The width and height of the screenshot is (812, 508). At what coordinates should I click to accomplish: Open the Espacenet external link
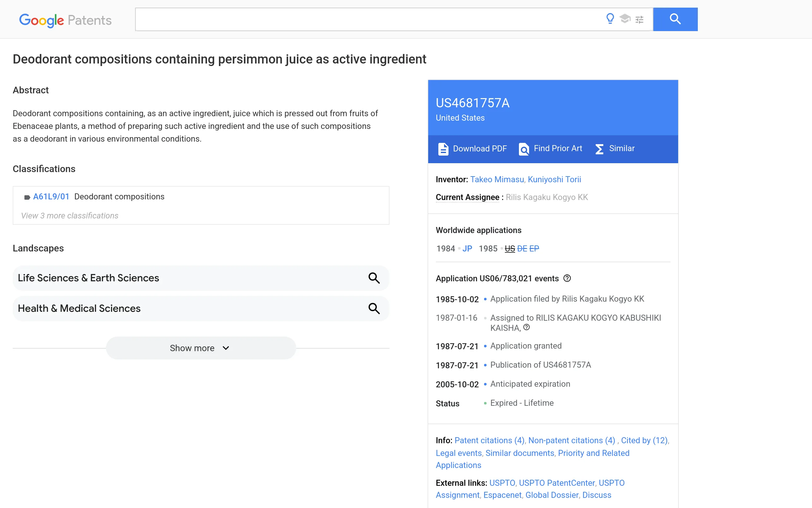tap(502, 495)
